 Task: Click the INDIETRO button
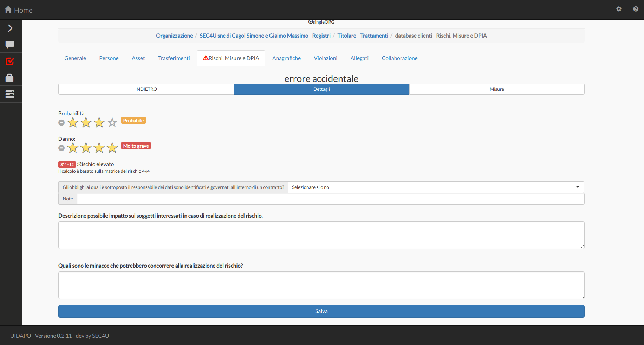coord(146,89)
